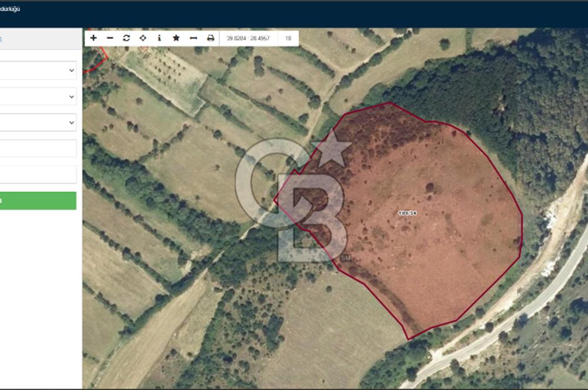Open the blue tab link in sidebar header
Screen dimensions: 588x390
pyautogui.click(x=1, y=39)
